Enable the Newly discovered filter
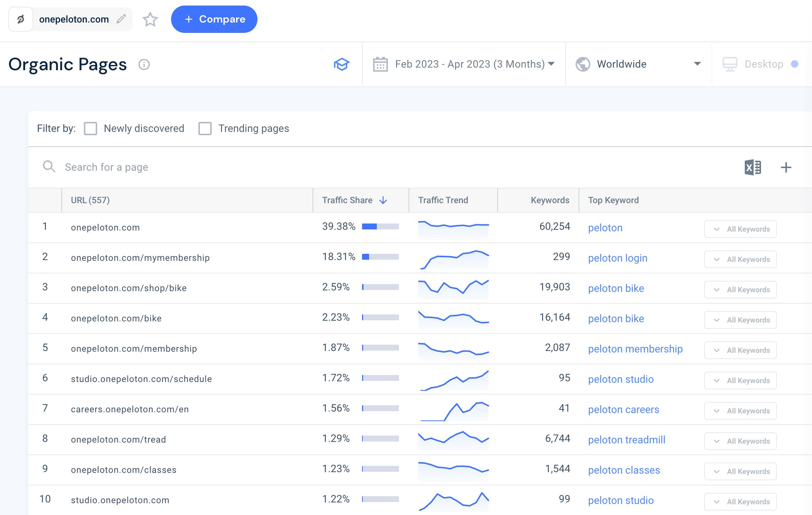812x515 pixels. pyautogui.click(x=90, y=129)
